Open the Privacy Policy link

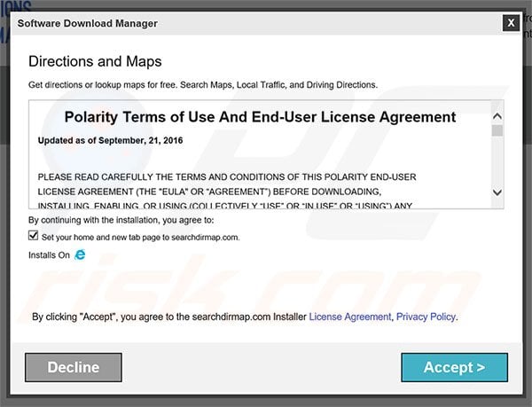pyautogui.click(x=426, y=317)
